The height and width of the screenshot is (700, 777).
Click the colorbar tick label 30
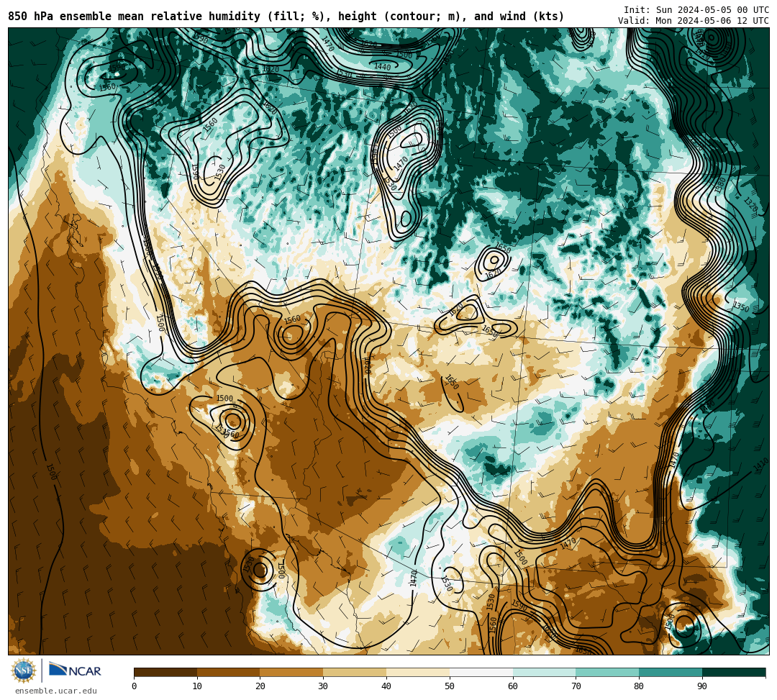tap(323, 686)
